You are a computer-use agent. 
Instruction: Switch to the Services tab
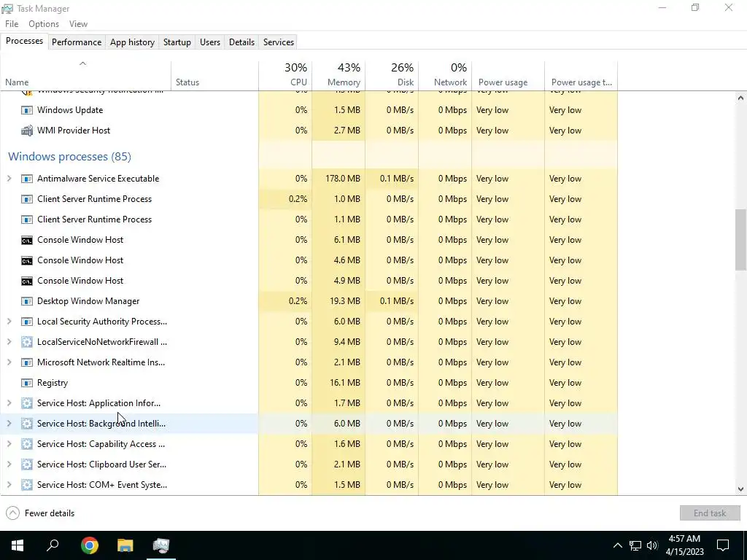tap(278, 42)
